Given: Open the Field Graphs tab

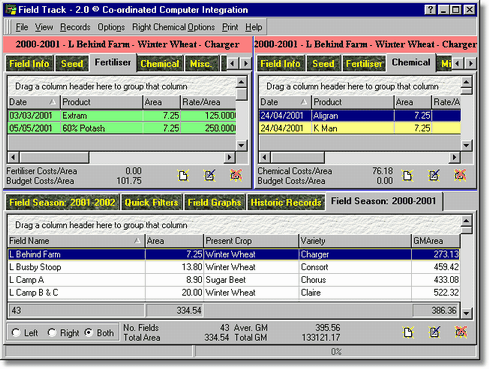Looking at the screenshot, I should [214, 202].
